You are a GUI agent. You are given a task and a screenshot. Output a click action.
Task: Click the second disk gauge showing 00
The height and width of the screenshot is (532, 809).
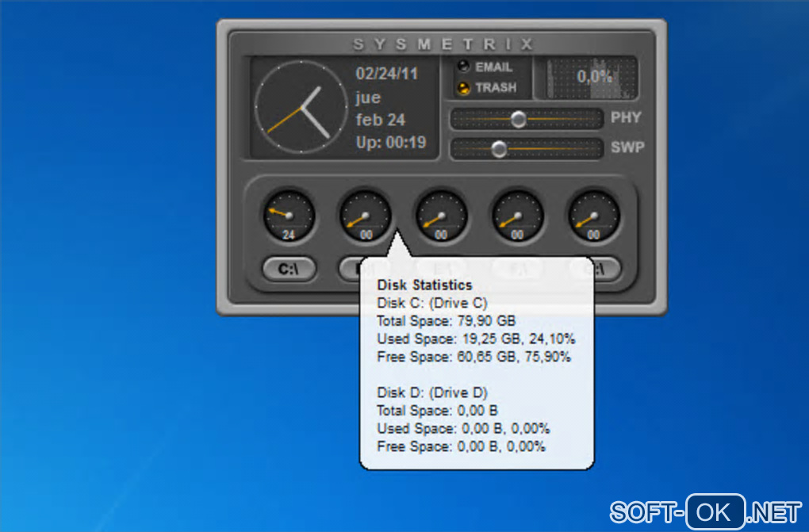(366, 216)
